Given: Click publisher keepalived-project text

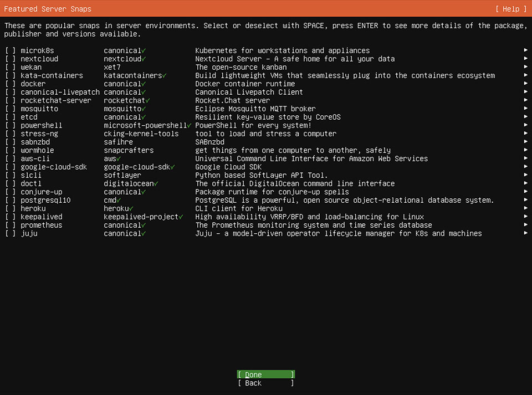Looking at the screenshot, I should click(x=141, y=217).
